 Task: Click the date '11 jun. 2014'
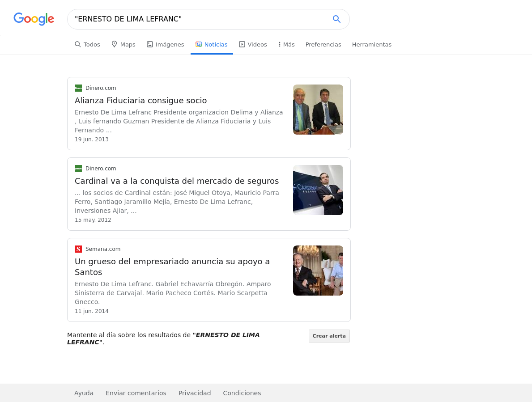click(x=92, y=311)
